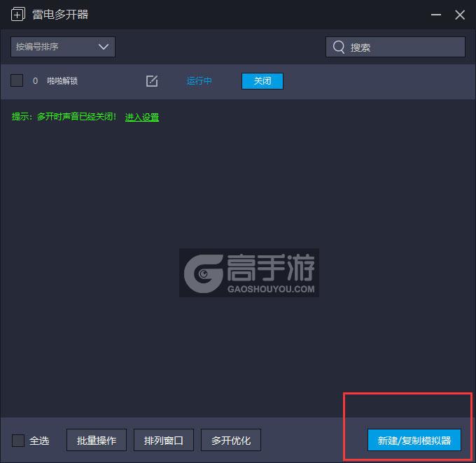
Task: Click the 雷电多开器 title text
Action: pos(60,15)
